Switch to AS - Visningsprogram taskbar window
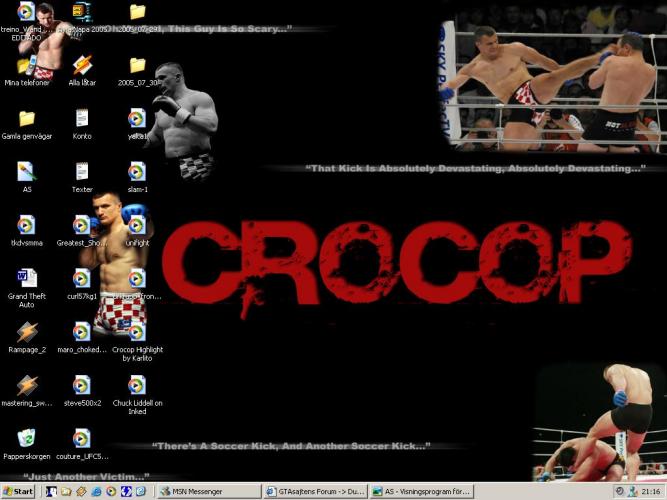The image size is (667, 500). (x=422, y=492)
